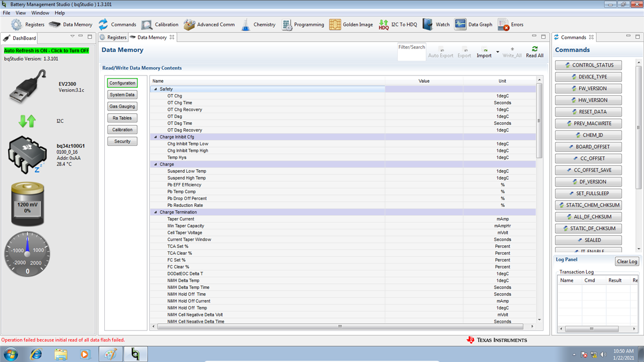Click the green I2C communication arrows

[x=27, y=121]
